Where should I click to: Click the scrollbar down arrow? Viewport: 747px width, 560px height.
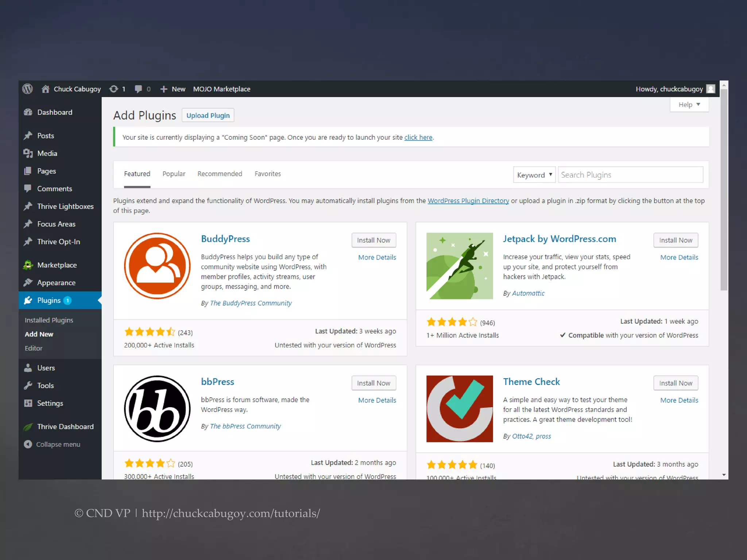click(724, 475)
